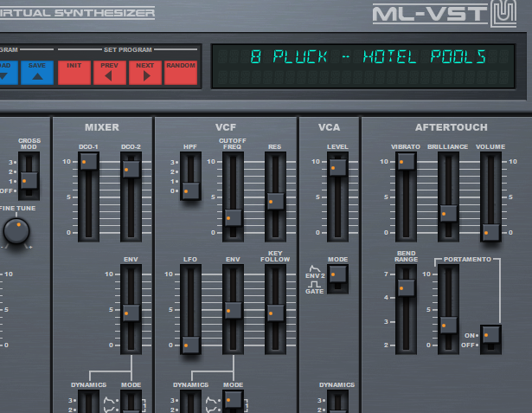532x413 pixels.
Task: Click the VCA DYNAMICS selector switch
Action: click(x=338, y=402)
